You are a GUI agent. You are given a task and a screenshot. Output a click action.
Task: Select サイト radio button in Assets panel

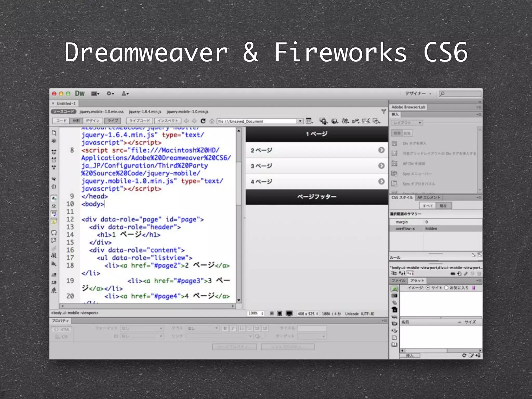[428, 288]
